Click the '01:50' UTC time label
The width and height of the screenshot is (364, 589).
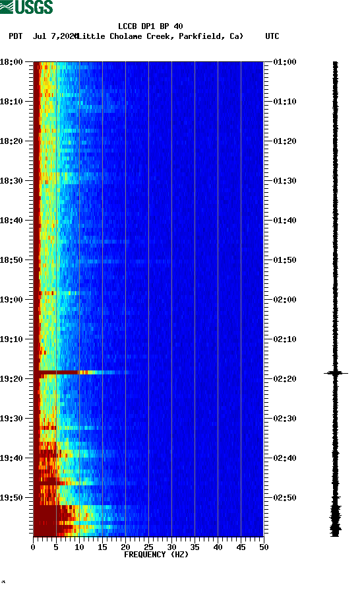pyautogui.click(x=285, y=260)
